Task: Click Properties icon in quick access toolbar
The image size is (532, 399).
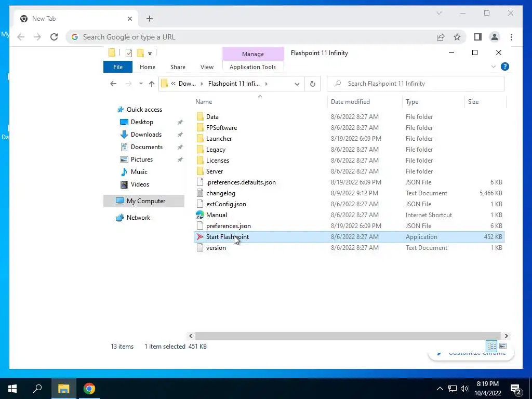Action: pyautogui.click(x=129, y=53)
